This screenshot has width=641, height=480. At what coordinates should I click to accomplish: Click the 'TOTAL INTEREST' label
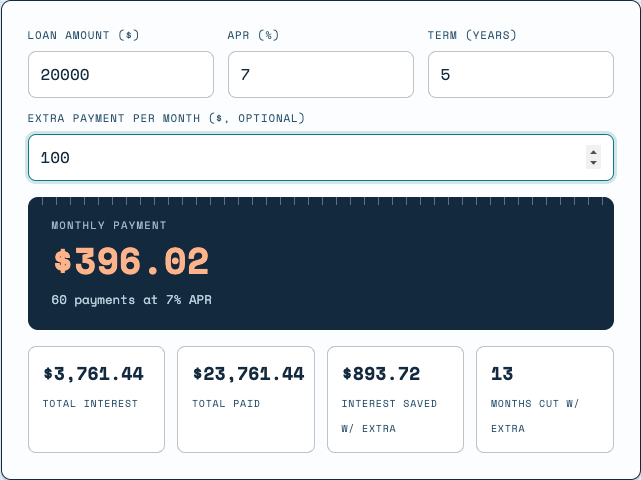pyautogui.click(x=90, y=404)
